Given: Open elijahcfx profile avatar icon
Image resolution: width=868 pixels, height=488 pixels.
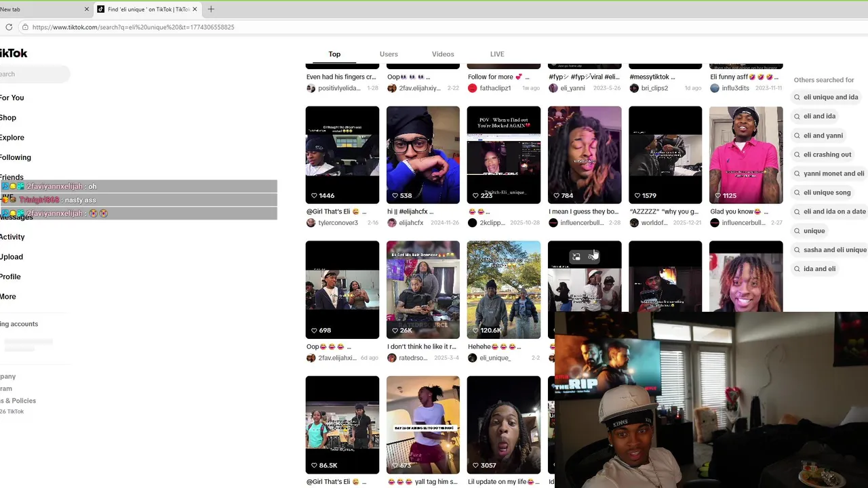Looking at the screenshot, I should coord(391,223).
